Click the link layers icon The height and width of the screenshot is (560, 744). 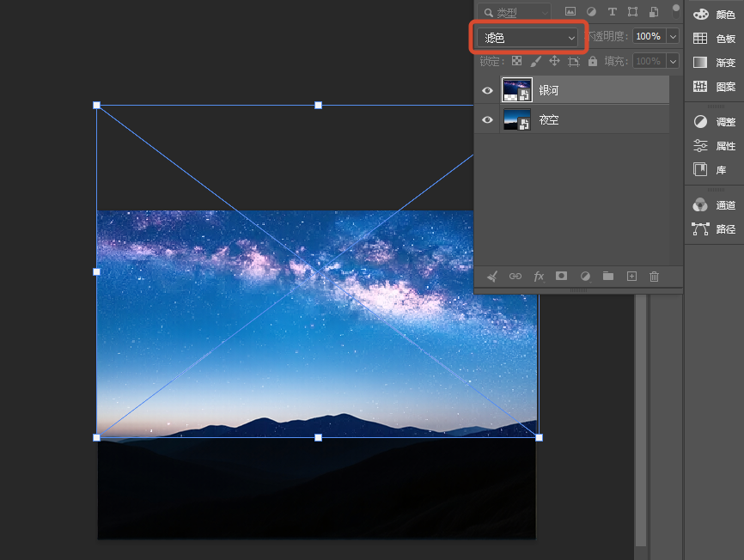point(515,277)
